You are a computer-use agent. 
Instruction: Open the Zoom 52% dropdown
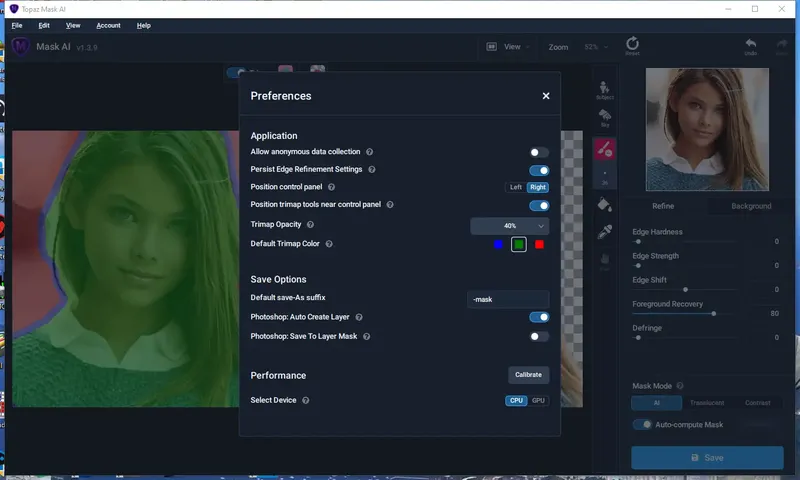coord(596,47)
